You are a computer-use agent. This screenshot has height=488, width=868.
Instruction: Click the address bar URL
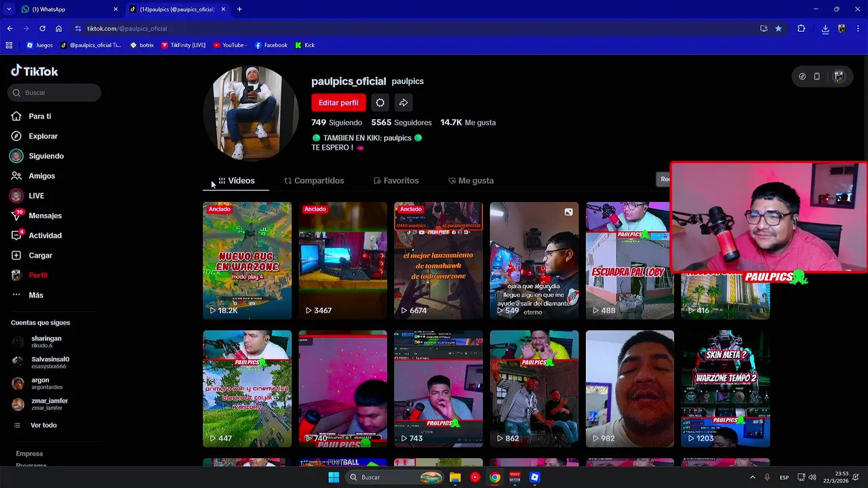pos(127,28)
